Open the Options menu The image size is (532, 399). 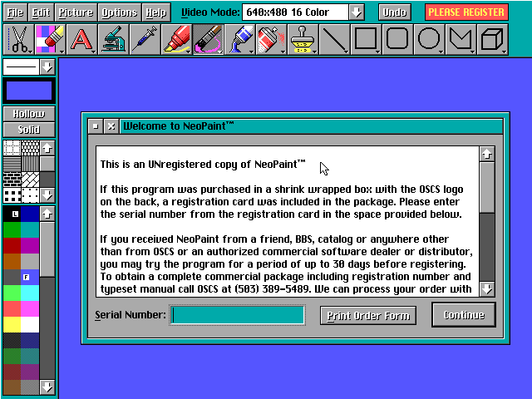120,12
